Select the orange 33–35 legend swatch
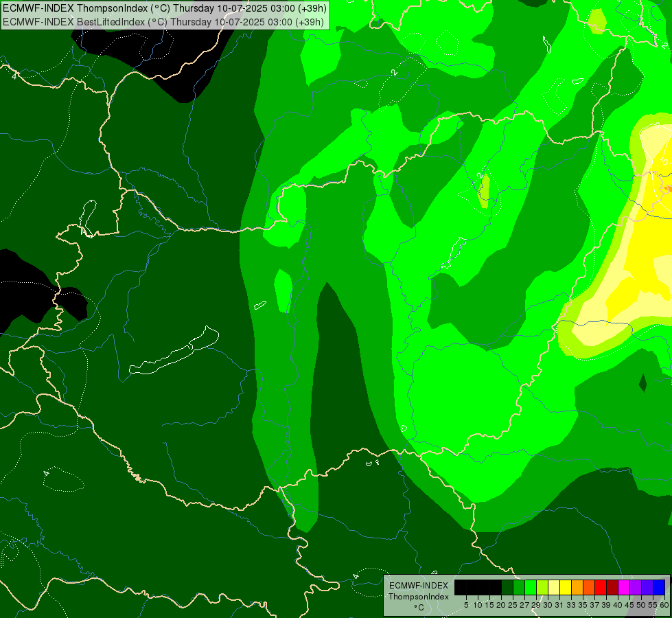672x618 pixels. coord(578,587)
